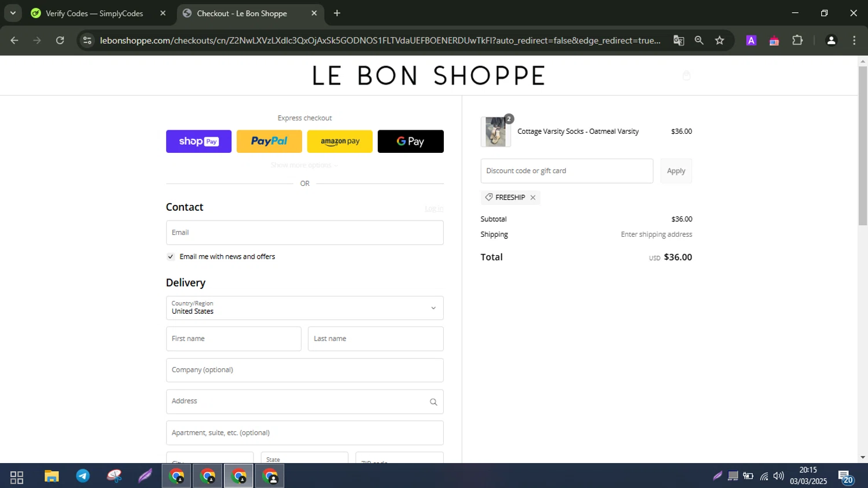Click the Cottage Varsity Socks thumbnail

point(495,131)
